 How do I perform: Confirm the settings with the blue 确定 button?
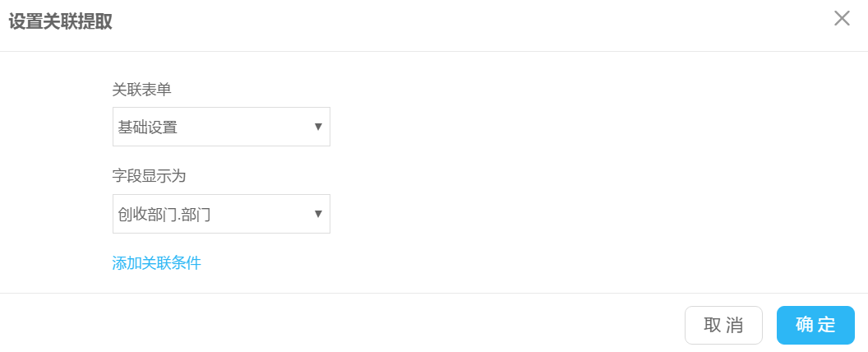(815, 325)
